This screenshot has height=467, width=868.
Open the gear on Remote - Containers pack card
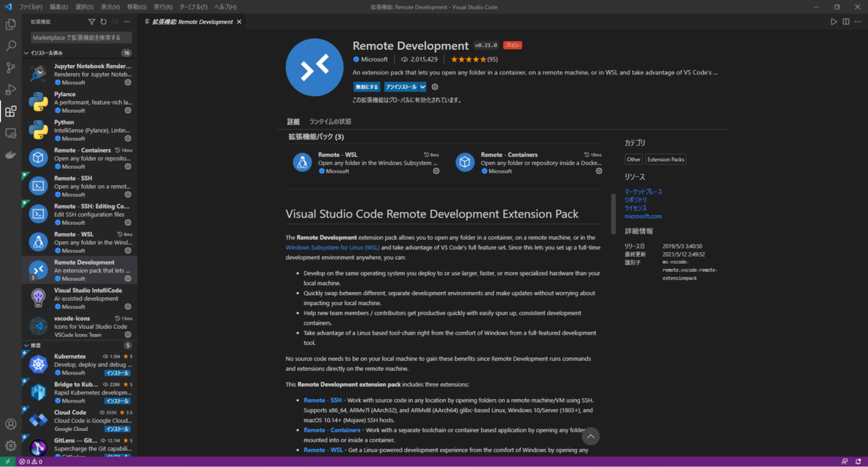click(x=599, y=171)
